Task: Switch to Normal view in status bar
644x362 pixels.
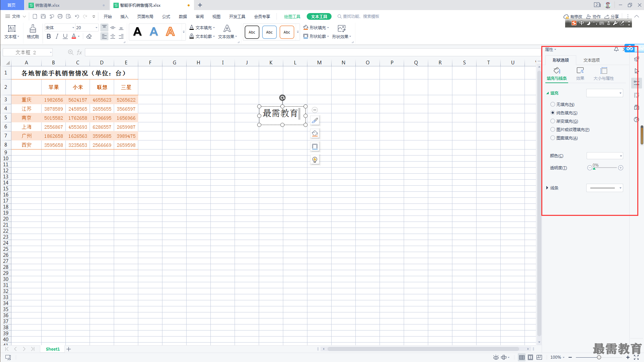Action: [x=522, y=357]
